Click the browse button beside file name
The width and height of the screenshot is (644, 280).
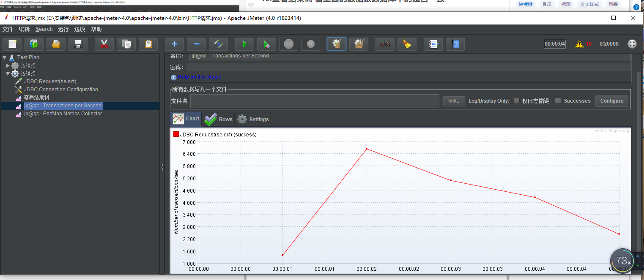pyautogui.click(x=454, y=101)
